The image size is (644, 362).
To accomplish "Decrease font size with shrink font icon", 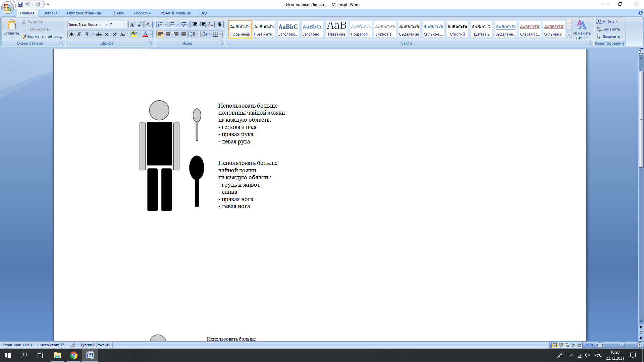I will [140, 24].
